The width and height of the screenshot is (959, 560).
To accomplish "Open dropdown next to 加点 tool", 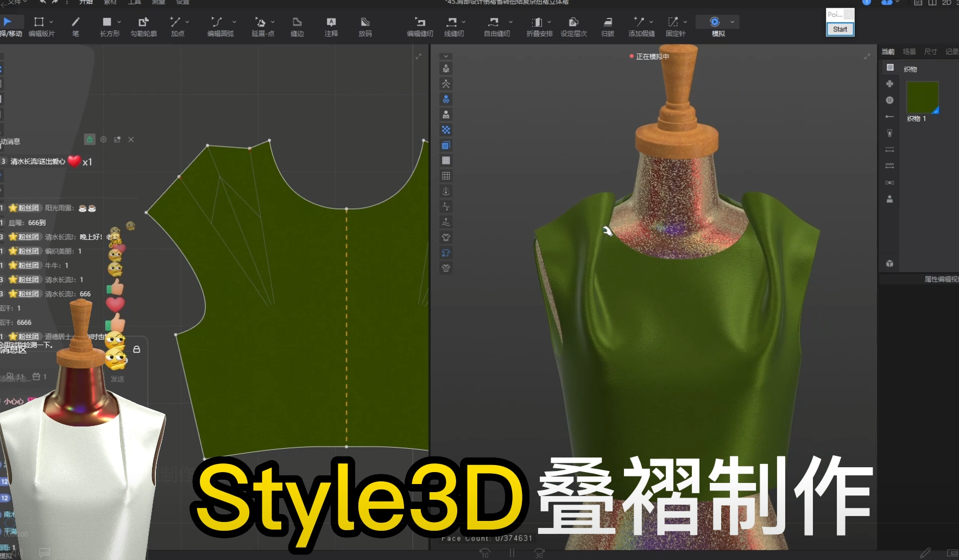I will [187, 22].
